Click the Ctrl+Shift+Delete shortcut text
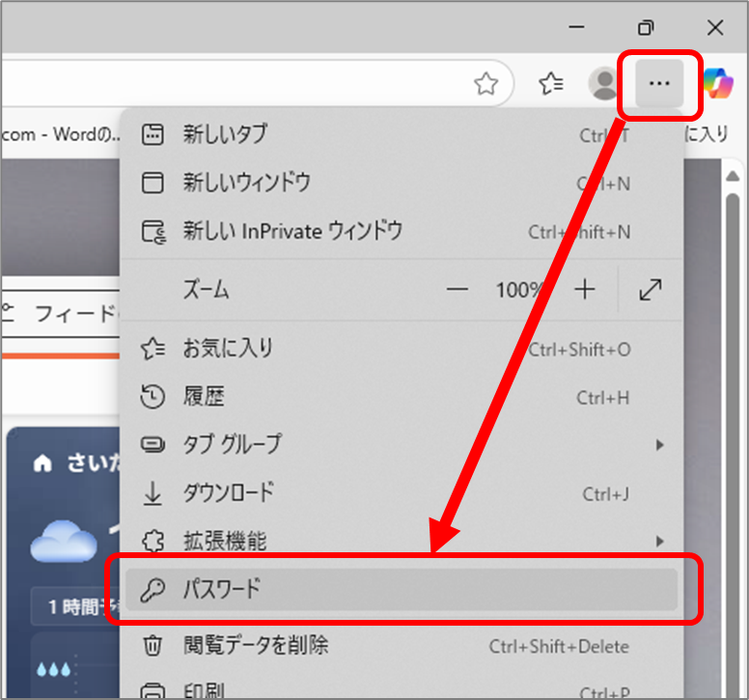Screen dimensions: 749x700 point(559,647)
